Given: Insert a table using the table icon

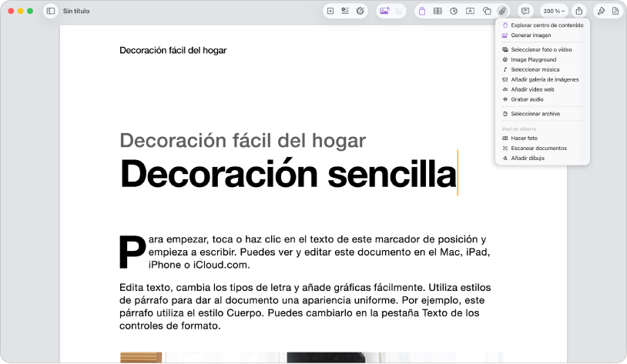Looking at the screenshot, I should point(438,12).
